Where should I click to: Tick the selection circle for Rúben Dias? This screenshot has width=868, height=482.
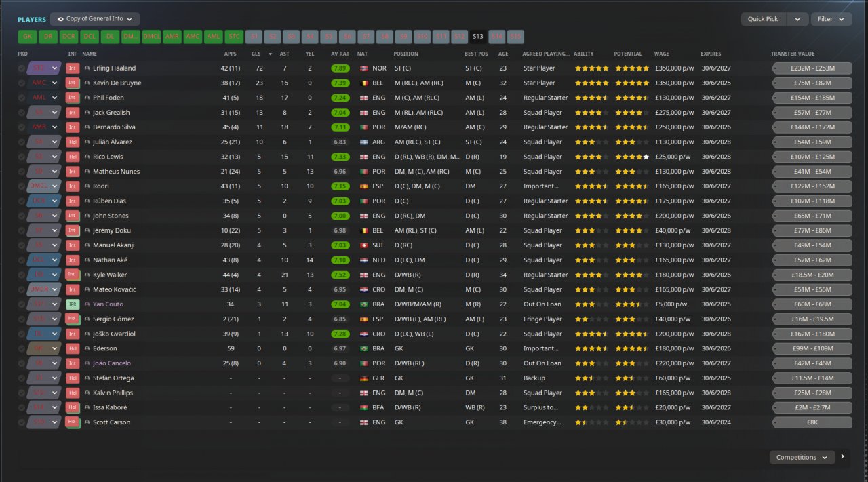(x=22, y=201)
